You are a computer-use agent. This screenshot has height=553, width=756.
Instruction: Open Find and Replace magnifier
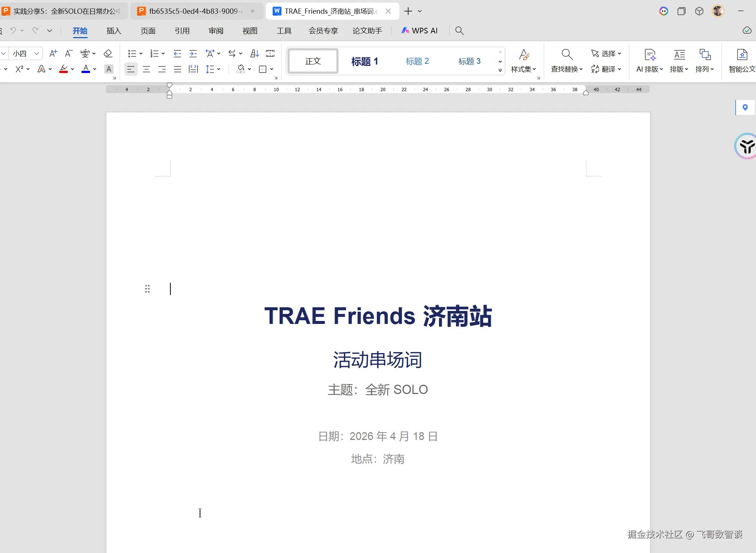coord(567,55)
